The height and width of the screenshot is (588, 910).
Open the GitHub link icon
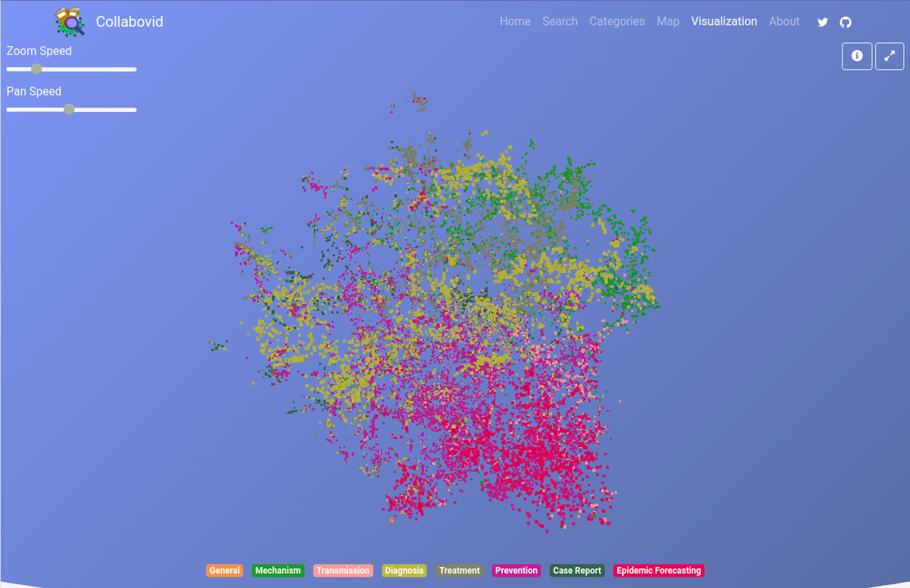pos(846,22)
